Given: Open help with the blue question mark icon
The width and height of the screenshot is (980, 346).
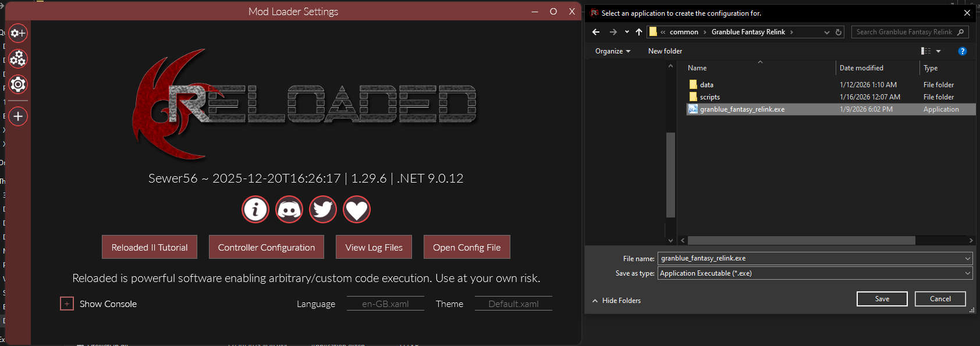Looking at the screenshot, I should [963, 51].
